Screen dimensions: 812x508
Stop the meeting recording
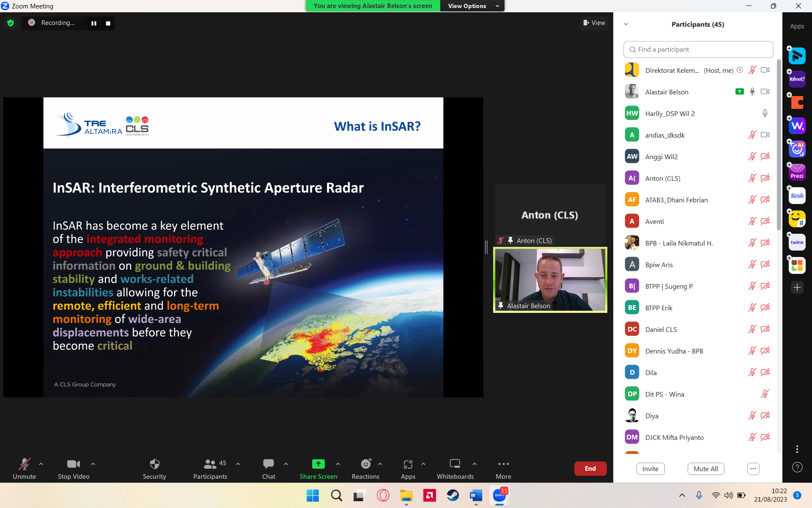pos(108,23)
